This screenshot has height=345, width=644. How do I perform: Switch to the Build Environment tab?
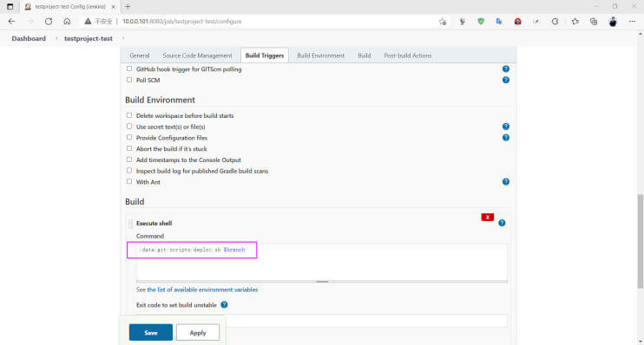(321, 55)
